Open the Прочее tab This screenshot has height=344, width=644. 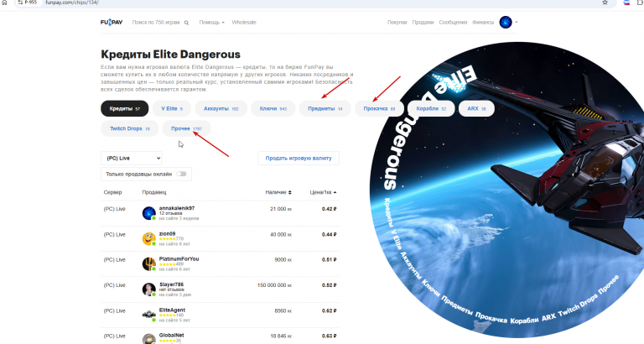pos(186,128)
